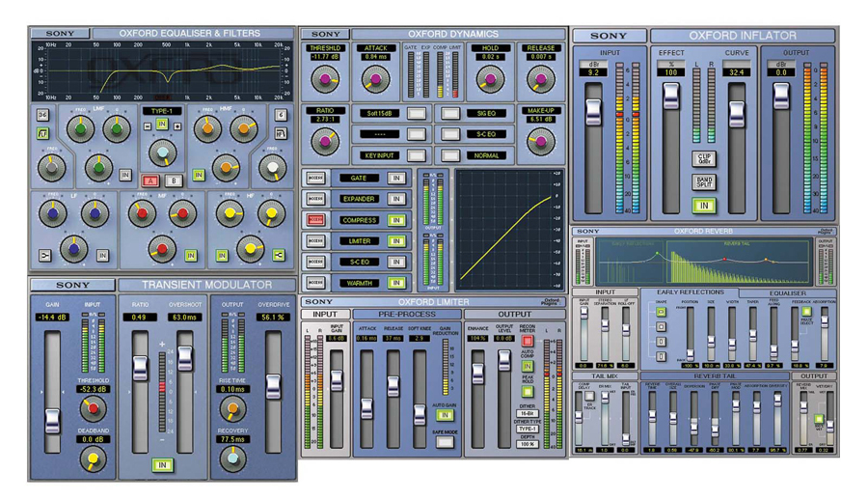Image resolution: width=868 pixels, height=500 pixels.
Task: Toggle the Transient Modulator IN button
Action: tap(162, 464)
